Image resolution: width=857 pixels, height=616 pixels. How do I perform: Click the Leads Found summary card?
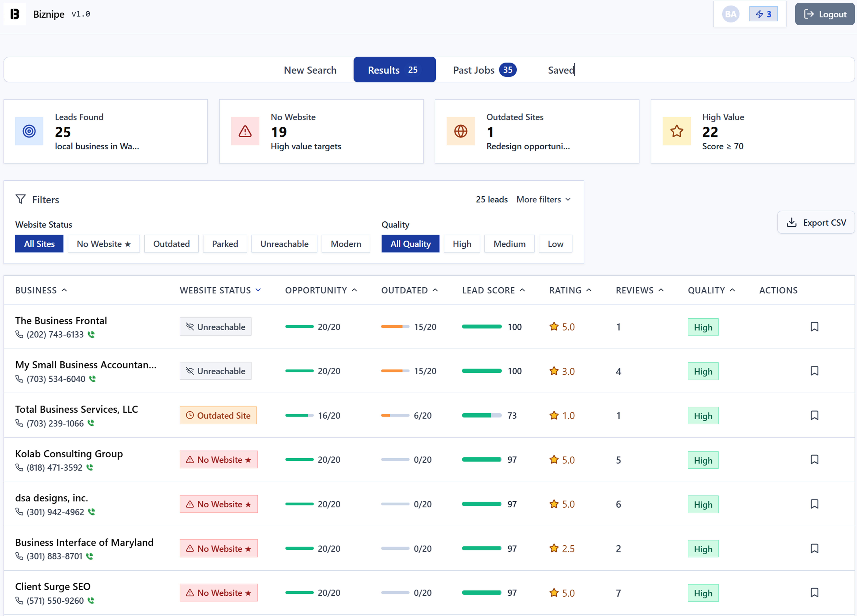[x=106, y=131]
